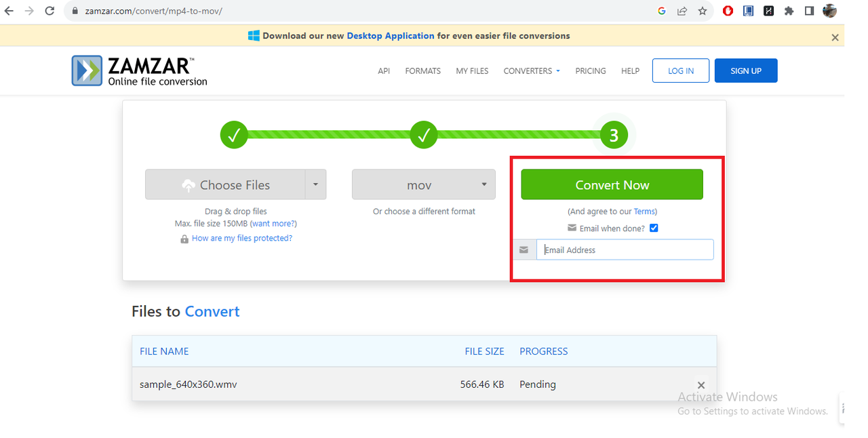This screenshot has height=438, width=868.
Task: Dismiss the Desktop Application banner
Action: [835, 37]
